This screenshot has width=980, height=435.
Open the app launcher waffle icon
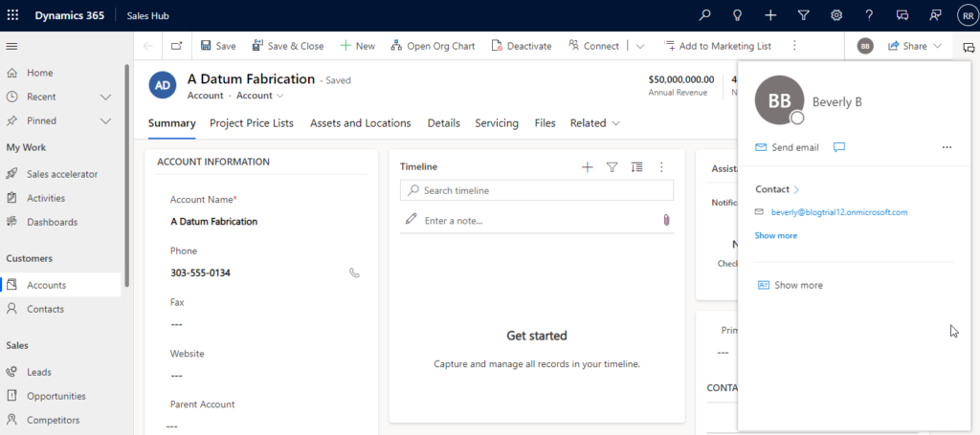12,15
